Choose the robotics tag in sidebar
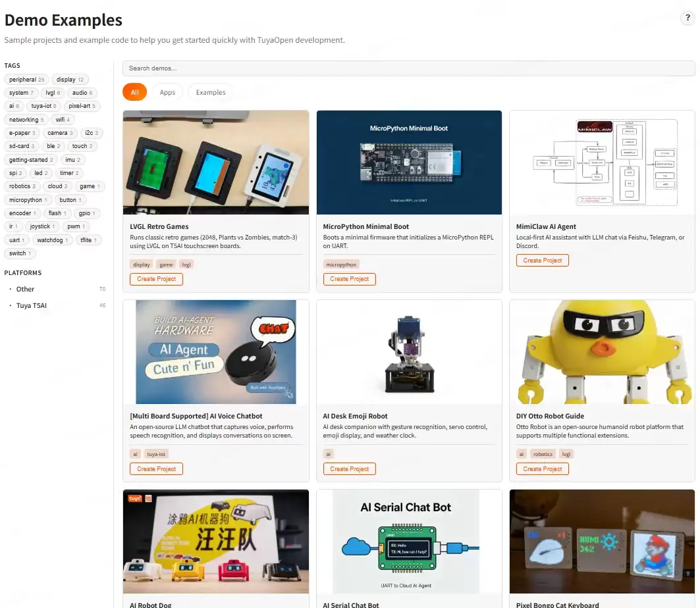Screen dimensions: 700x608 (22, 186)
